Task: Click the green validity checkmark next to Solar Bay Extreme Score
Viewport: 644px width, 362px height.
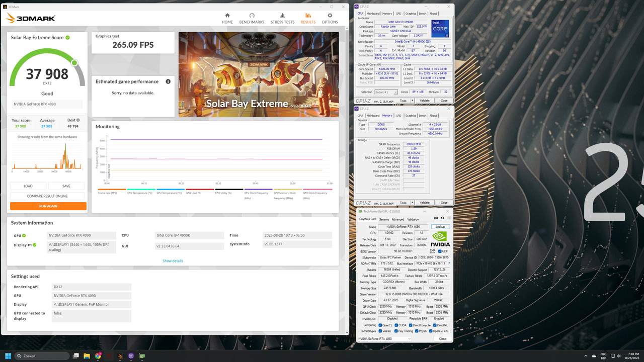Action: click(67, 38)
